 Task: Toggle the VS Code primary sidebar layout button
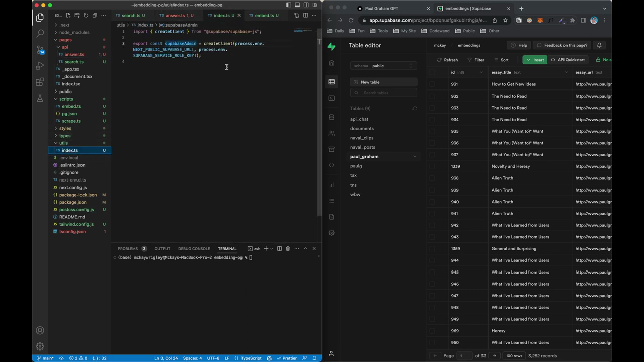(289, 5)
